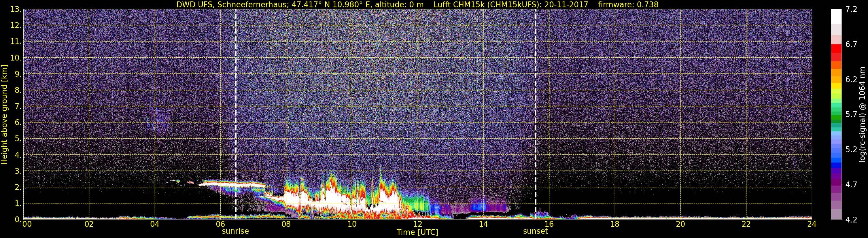Click the x-axis tick label '18'
Image resolution: width=868 pixels, height=238 pixels.
point(614,224)
